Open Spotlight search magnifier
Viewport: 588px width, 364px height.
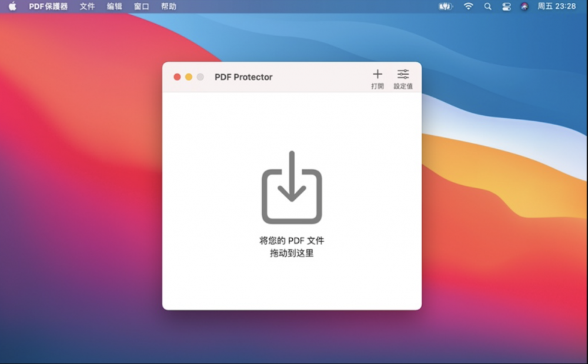[487, 6]
